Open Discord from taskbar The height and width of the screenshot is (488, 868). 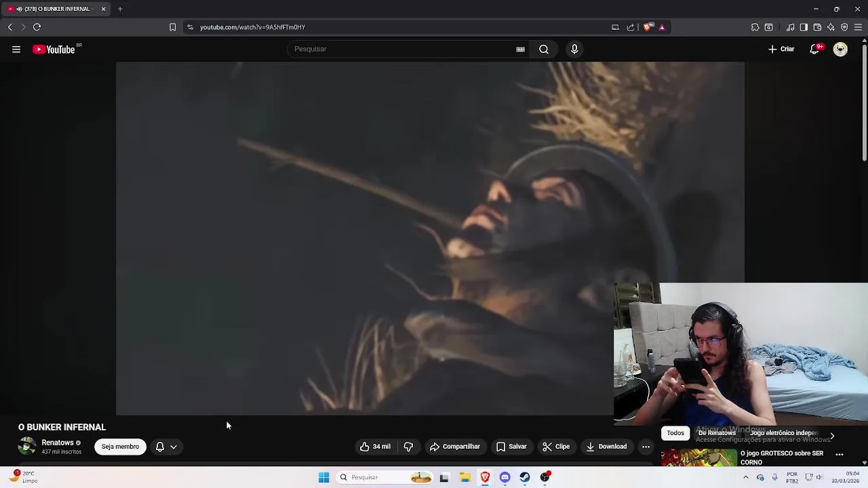tap(505, 477)
